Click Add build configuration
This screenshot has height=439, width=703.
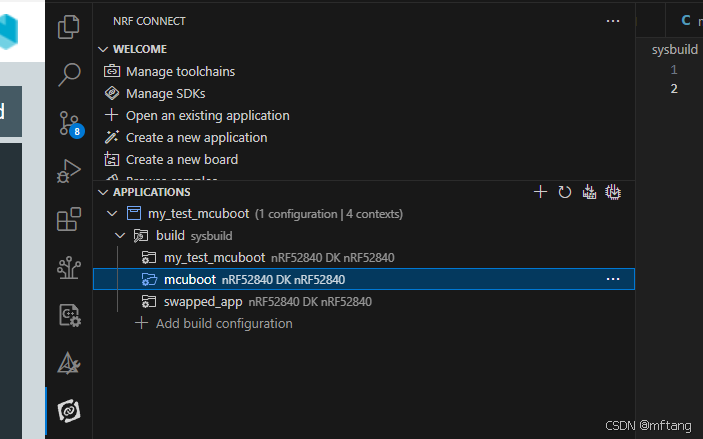pos(224,323)
